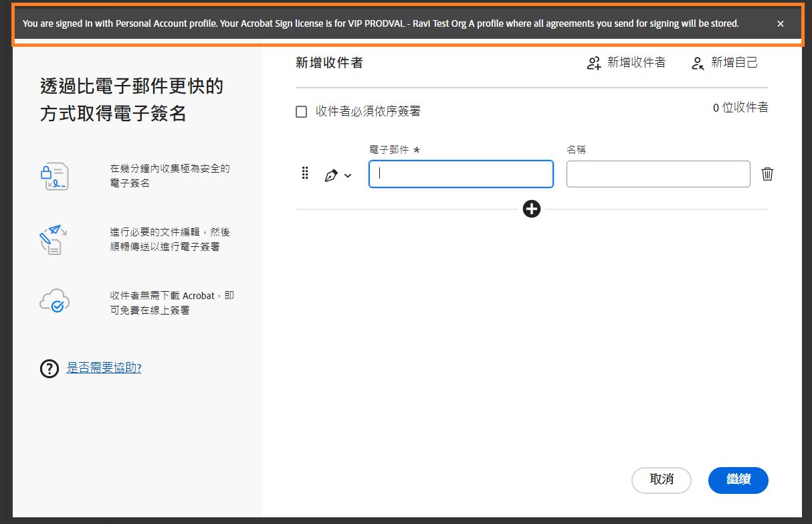Open the 是否需要協助 help link
Viewport: 812px width, 524px height.
104,368
